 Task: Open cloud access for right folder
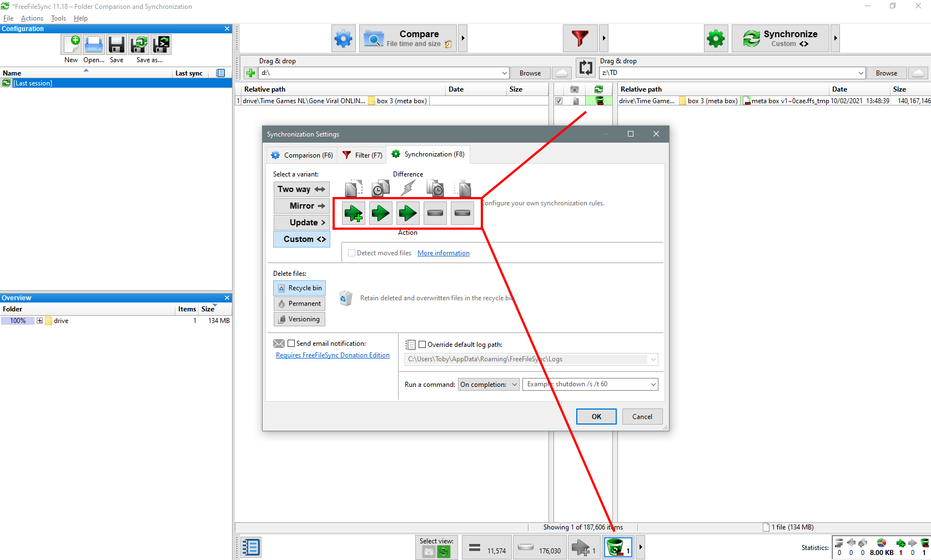(x=918, y=73)
